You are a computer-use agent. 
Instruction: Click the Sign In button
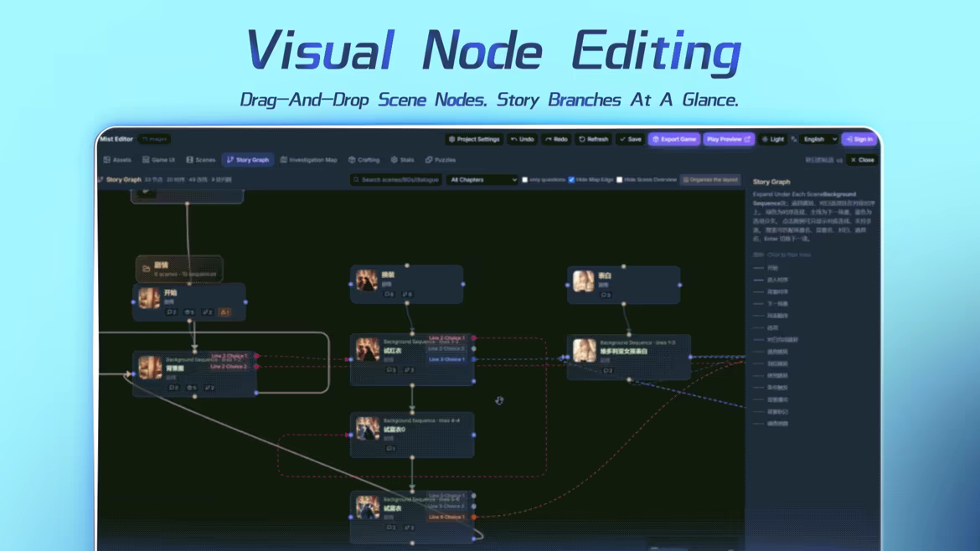859,139
